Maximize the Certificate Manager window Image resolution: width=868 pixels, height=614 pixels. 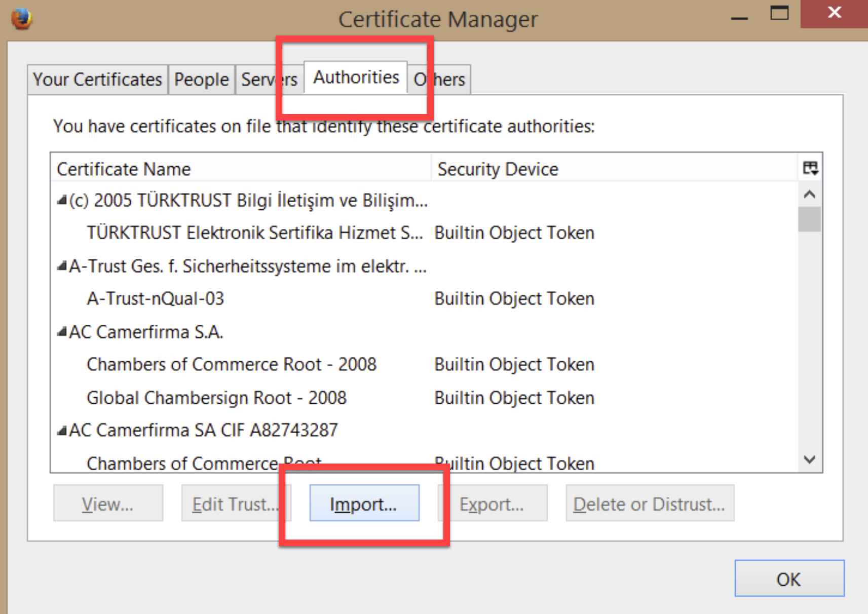(x=779, y=13)
